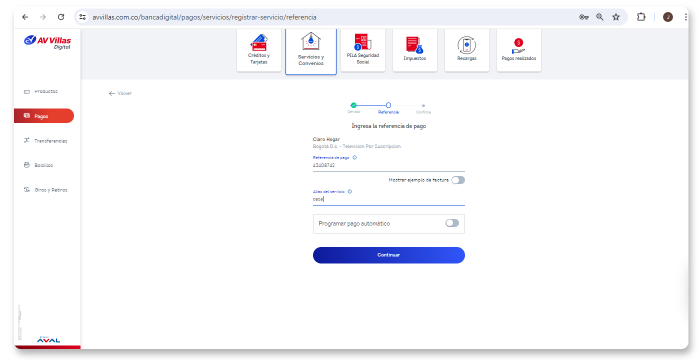700x360 pixels.
Task: Open PILA Seguridad Social payments
Action: pyautogui.click(x=363, y=50)
